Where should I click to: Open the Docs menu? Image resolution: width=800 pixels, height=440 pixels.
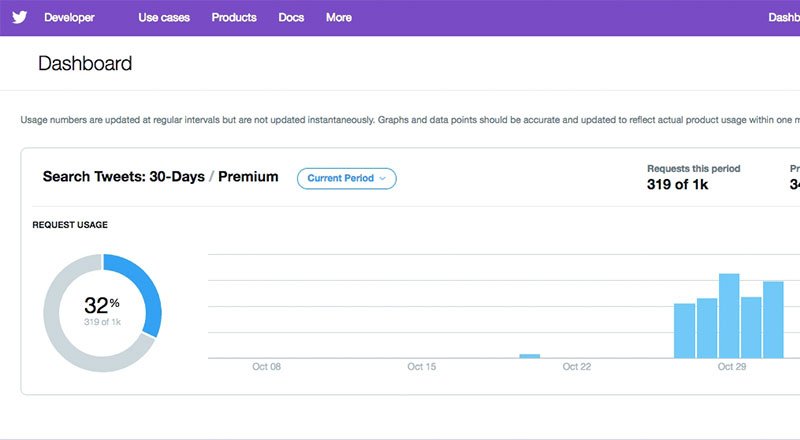pos(291,17)
